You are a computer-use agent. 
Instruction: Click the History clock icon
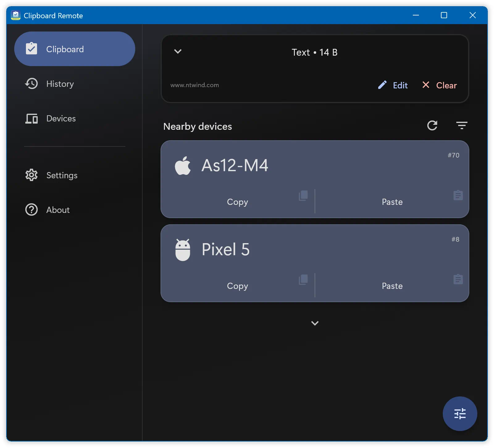31,83
